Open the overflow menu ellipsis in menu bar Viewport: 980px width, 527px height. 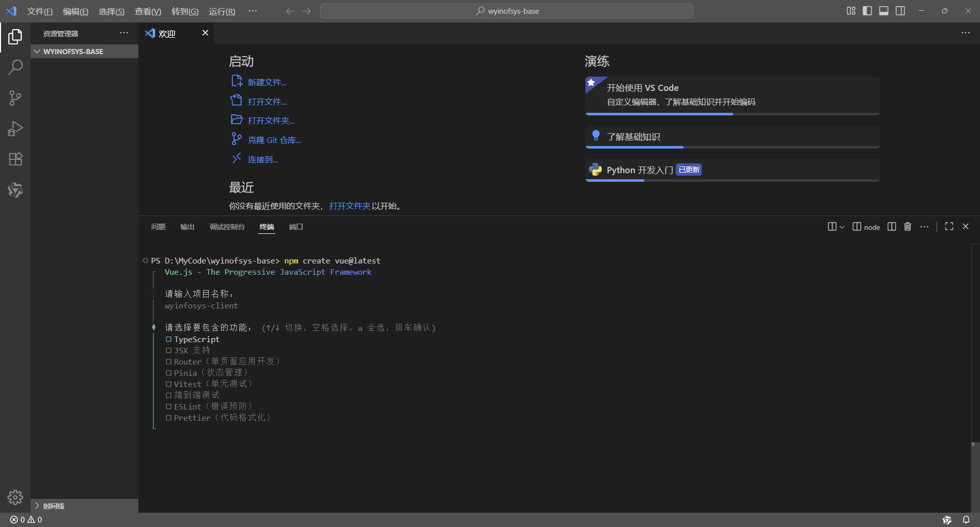(253, 11)
